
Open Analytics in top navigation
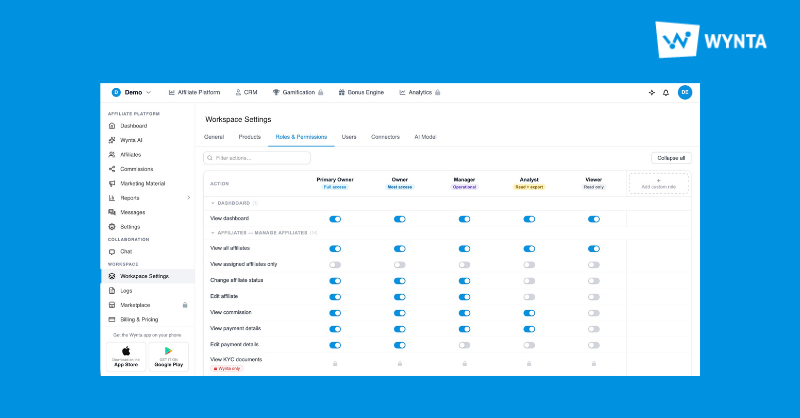tap(419, 92)
